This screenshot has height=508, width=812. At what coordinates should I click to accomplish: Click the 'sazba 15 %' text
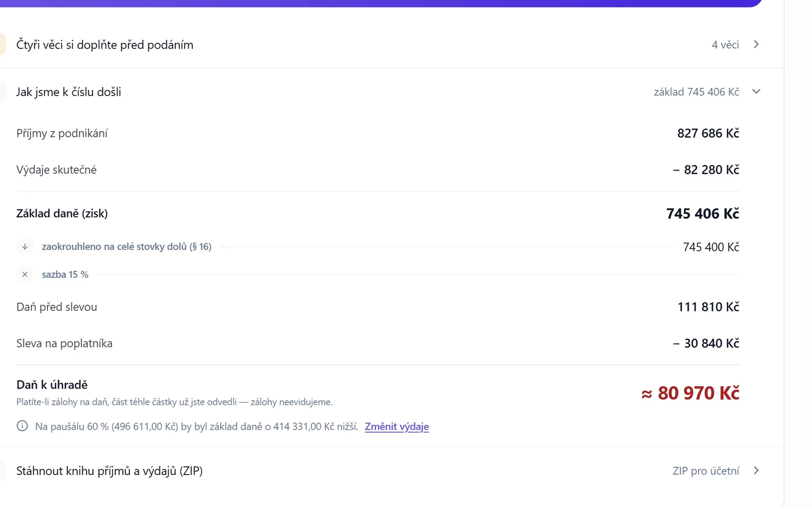65,274
